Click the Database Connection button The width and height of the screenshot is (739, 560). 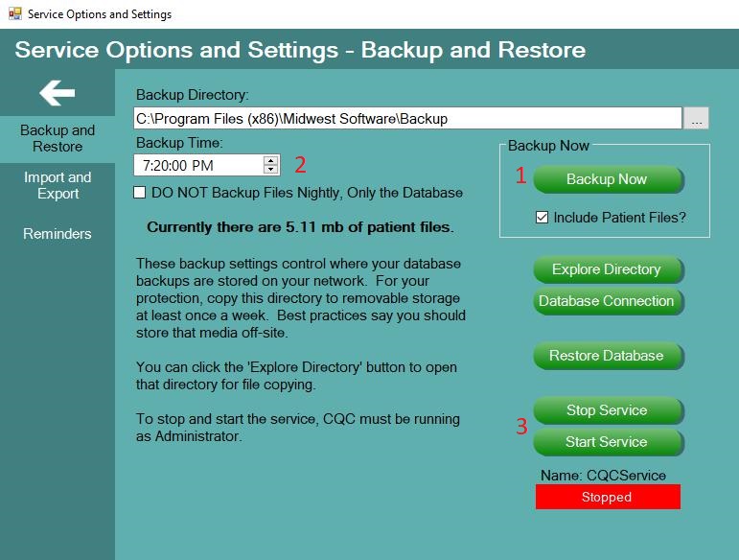[607, 301]
